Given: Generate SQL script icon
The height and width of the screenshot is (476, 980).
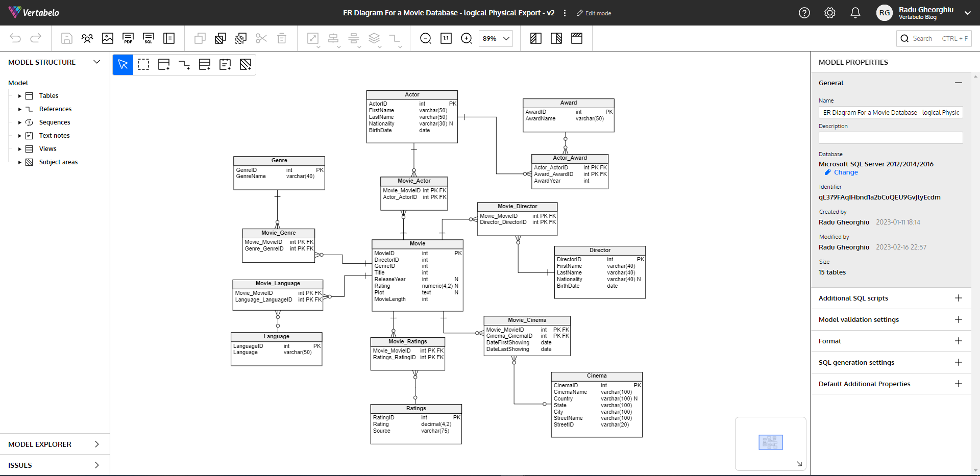Looking at the screenshot, I should pyautogui.click(x=149, y=38).
